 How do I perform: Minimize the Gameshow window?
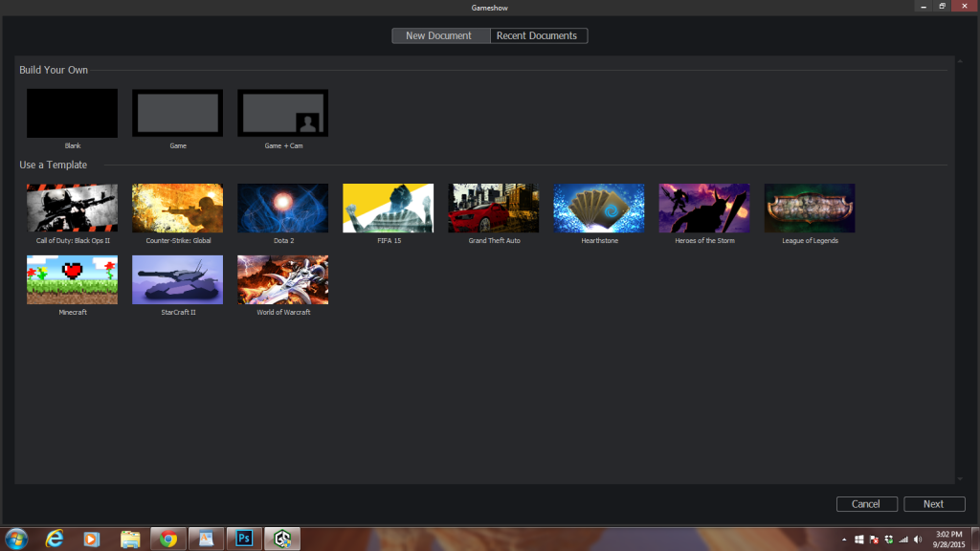(924, 7)
